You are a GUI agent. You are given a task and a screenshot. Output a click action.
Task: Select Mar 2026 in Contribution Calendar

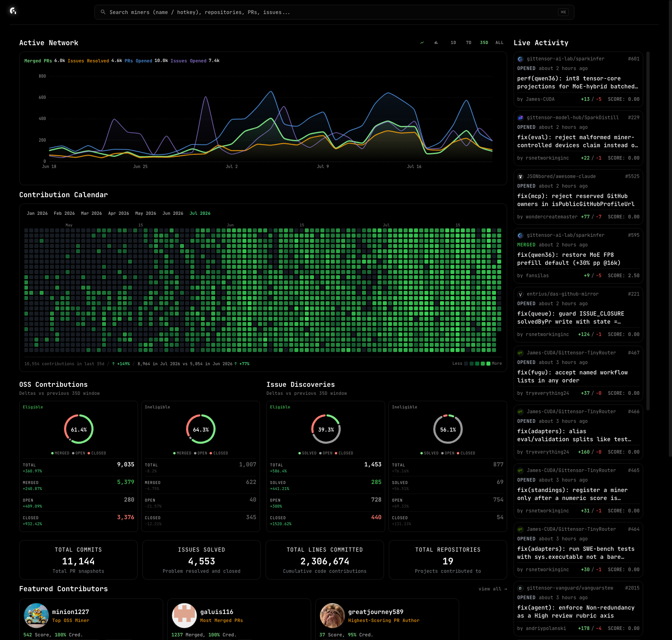92,213
